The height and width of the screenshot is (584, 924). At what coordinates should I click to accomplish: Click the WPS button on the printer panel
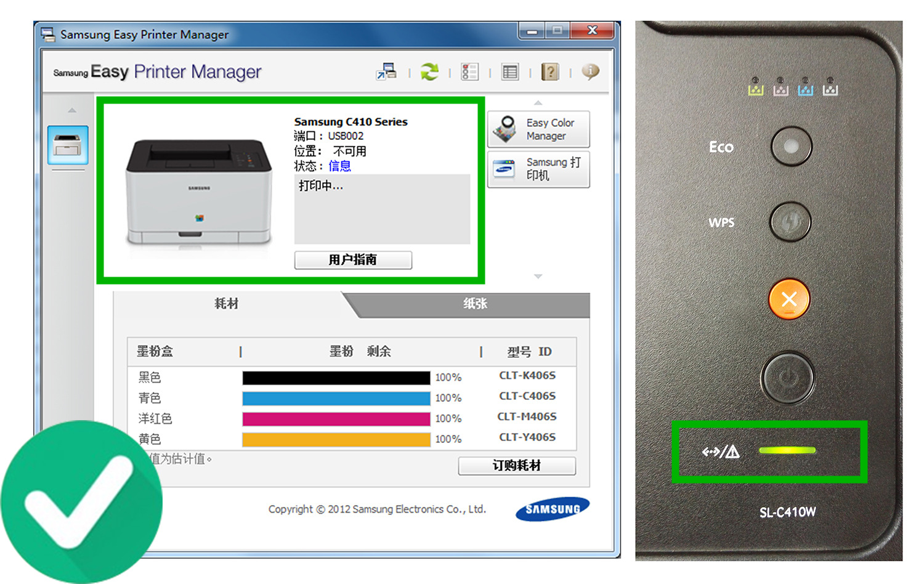pos(790,222)
